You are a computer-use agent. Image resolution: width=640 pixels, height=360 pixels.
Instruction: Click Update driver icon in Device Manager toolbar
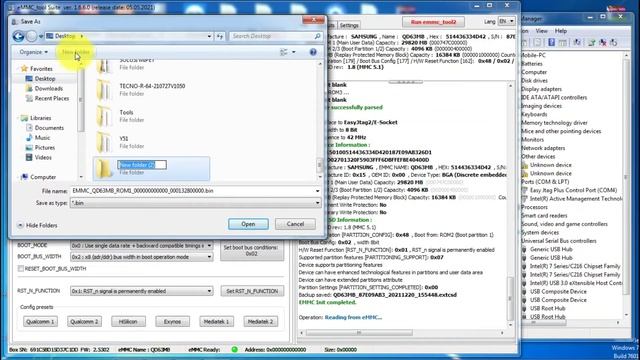(591, 42)
